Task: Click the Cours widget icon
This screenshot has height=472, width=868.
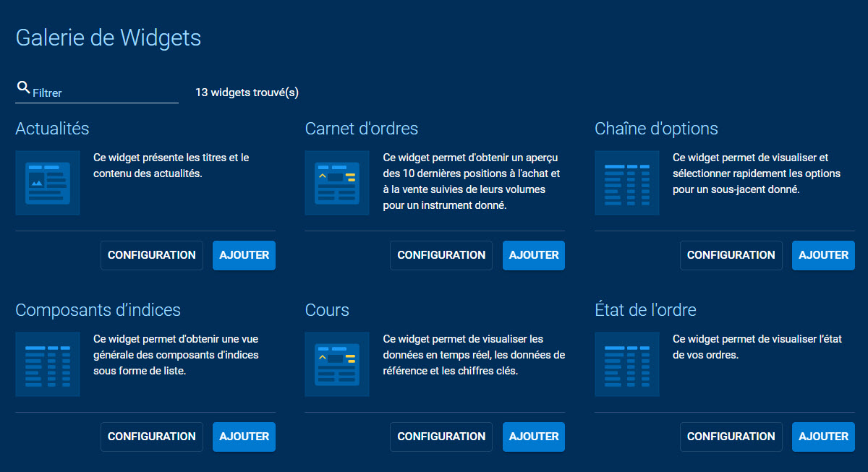Action: [x=337, y=364]
